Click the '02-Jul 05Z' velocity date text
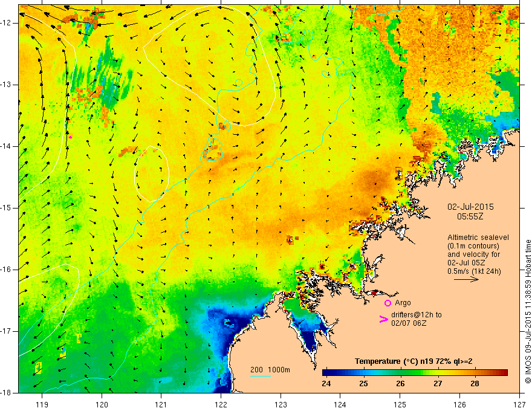This screenshot has width=532, height=411. 466,263
